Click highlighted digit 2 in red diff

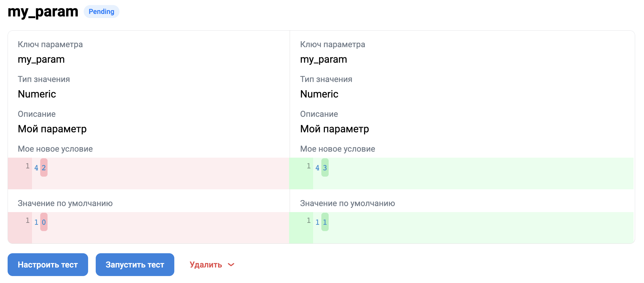pos(44,168)
